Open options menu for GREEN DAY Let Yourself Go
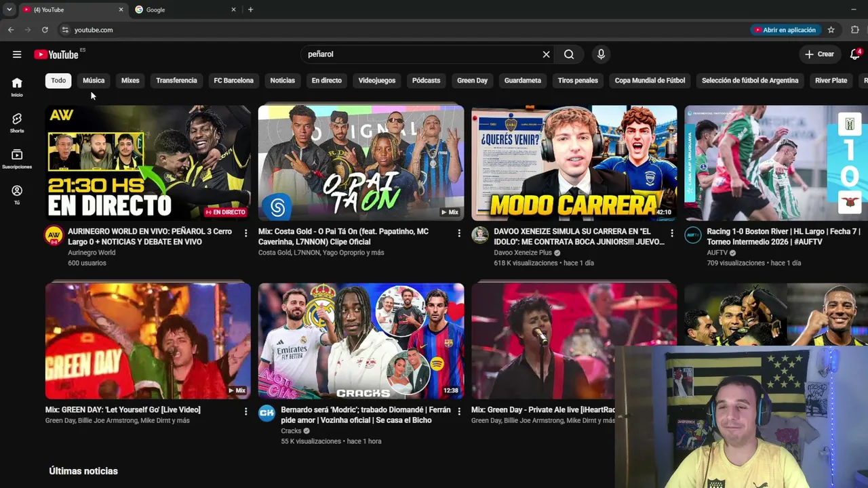This screenshot has height=488, width=868. click(245, 411)
